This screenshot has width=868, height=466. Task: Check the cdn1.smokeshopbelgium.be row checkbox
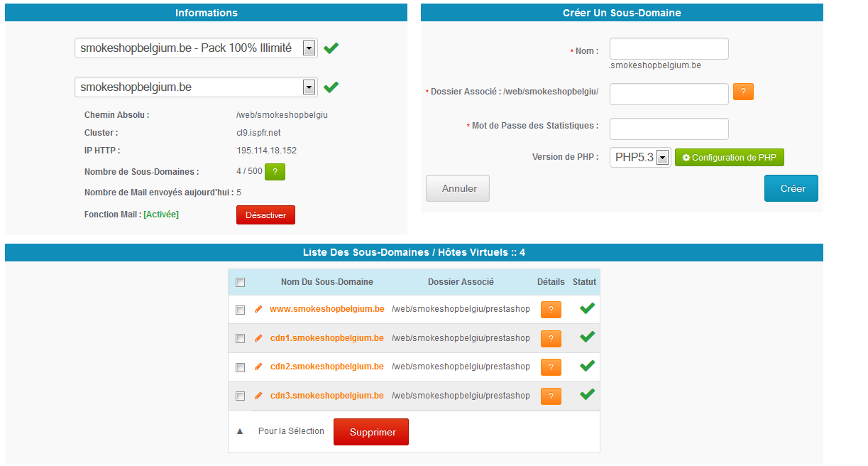tap(240, 339)
